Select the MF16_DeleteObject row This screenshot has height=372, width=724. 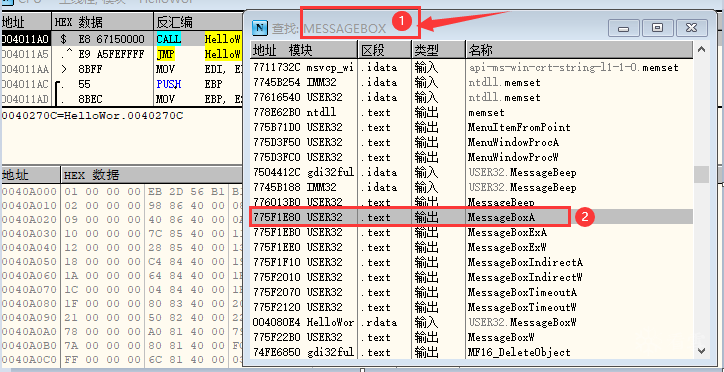[x=471, y=352]
